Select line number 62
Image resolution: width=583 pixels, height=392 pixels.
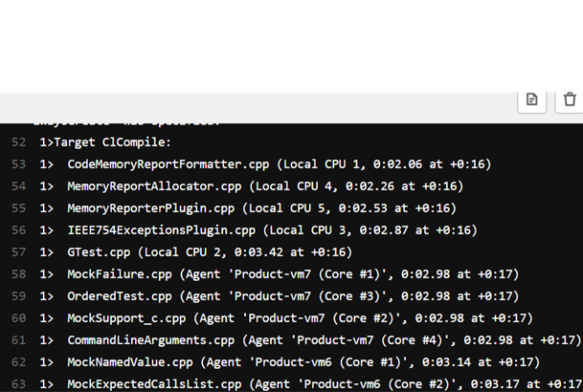coord(19,362)
